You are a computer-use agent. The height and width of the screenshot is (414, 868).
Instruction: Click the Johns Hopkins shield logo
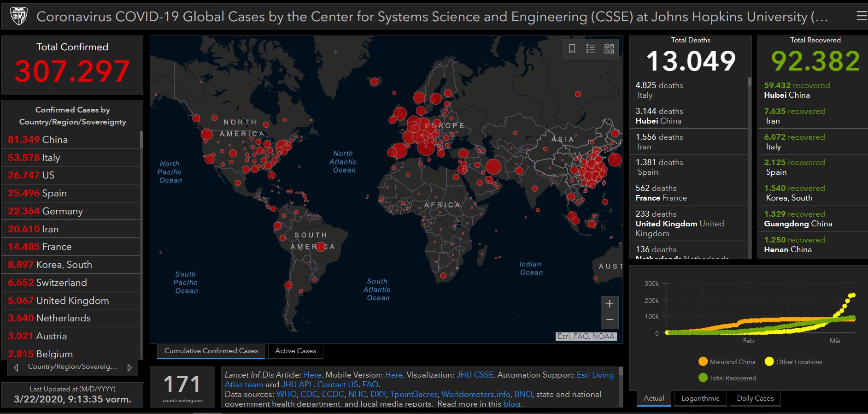[19, 17]
